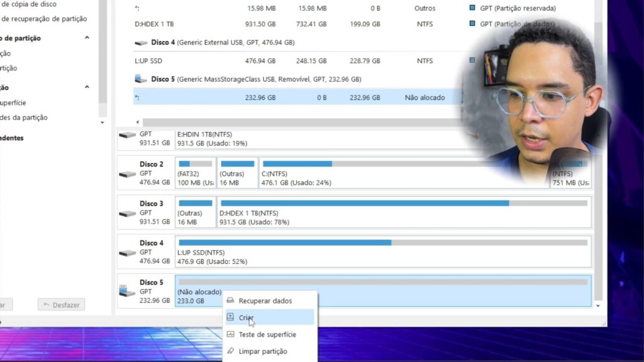Viewport: 644px width, 362px height.
Task: Click the Não alocado file system cell
Action: click(x=425, y=97)
